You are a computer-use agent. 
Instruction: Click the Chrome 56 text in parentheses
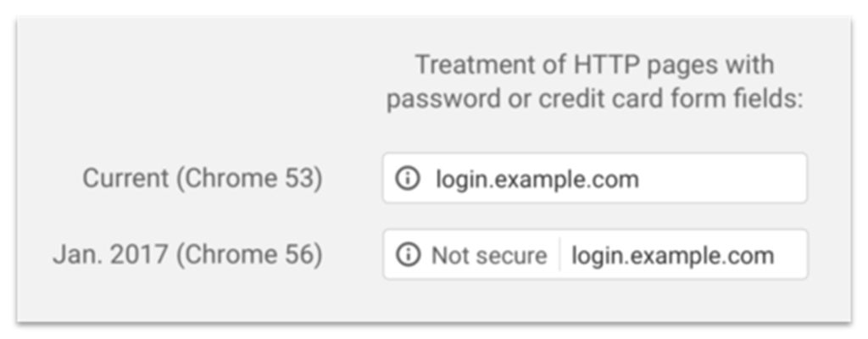[x=249, y=255]
